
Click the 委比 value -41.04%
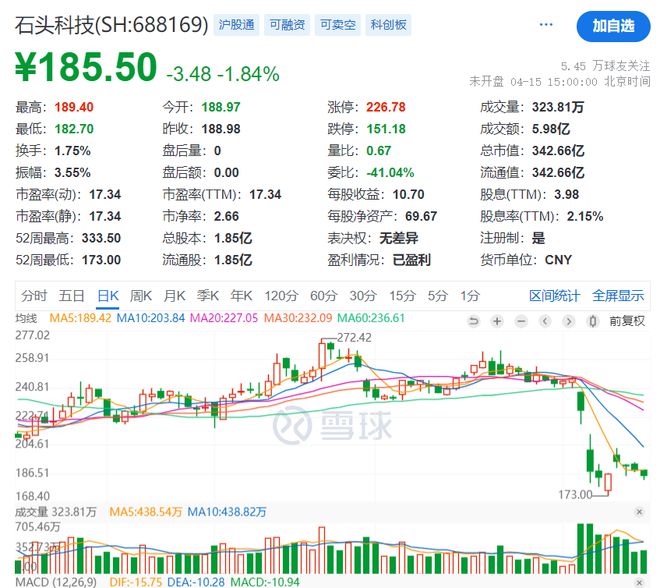click(390, 173)
